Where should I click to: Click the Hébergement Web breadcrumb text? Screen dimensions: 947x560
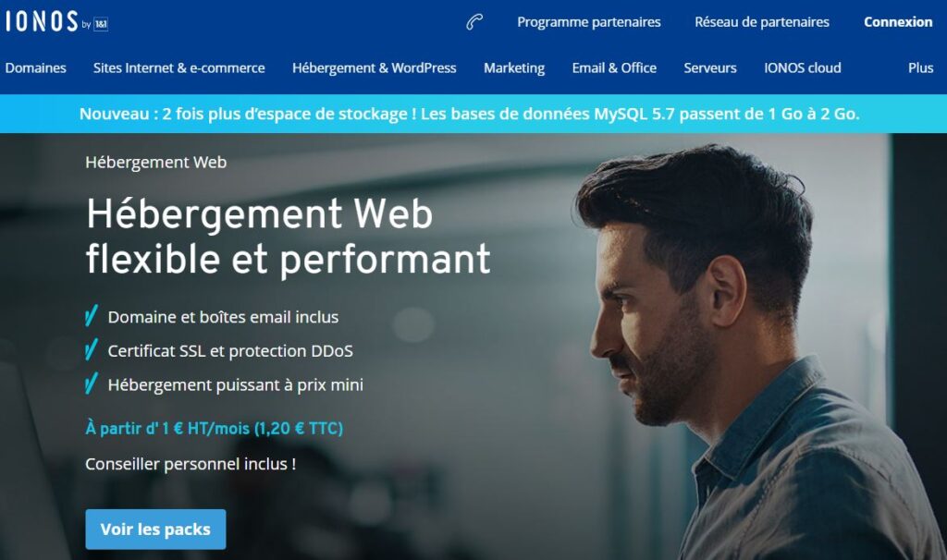click(x=155, y=163)
